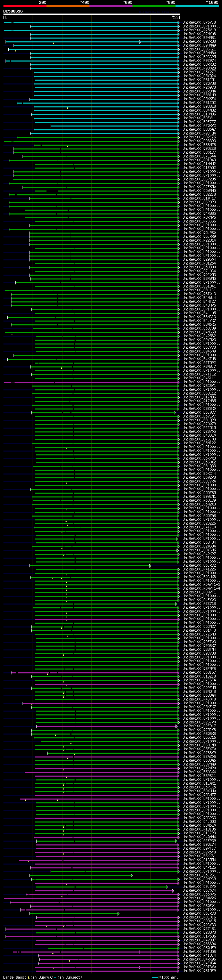Select the query name DC598656
Screen dimensions: 222x980
[13, 11]
